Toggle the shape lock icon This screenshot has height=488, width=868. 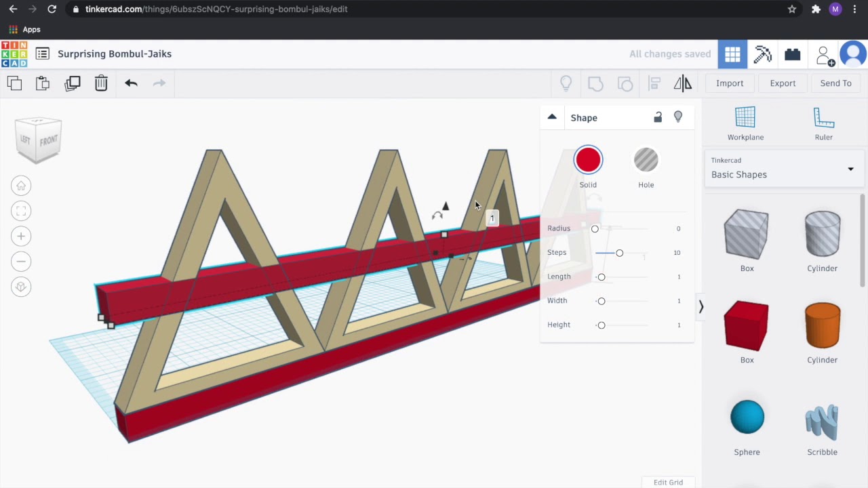coord(658,117)
